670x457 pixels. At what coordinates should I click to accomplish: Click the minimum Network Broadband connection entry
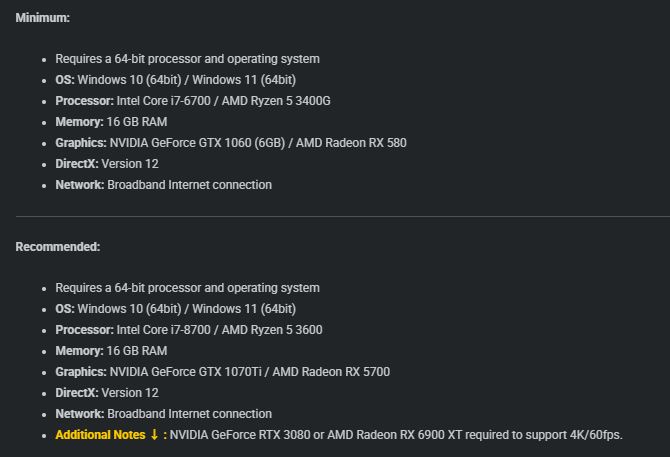coord(164,185)
